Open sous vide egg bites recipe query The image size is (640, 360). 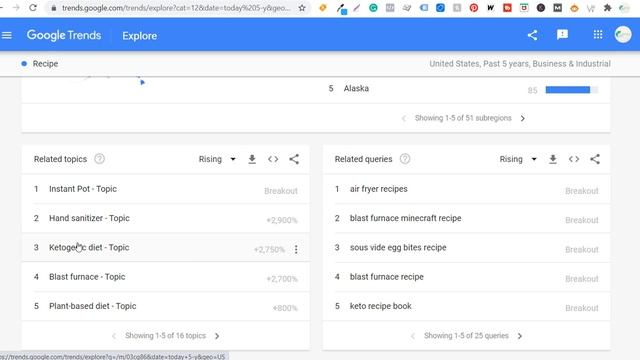coord(398,247)
